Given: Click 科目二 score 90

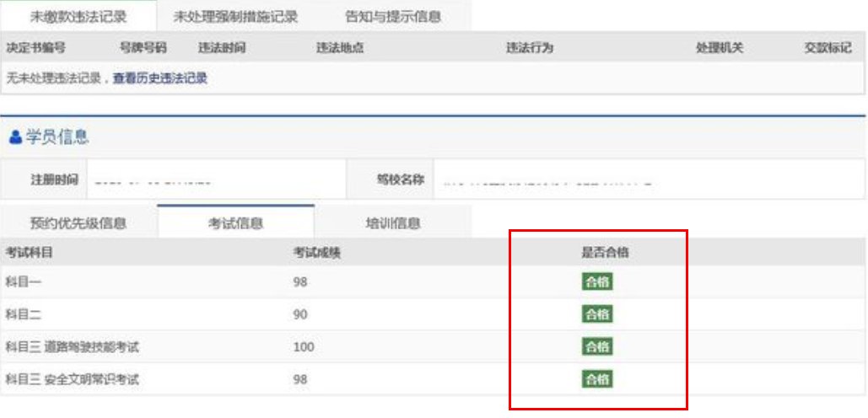Looking at the screenshot, I should [x=300, y=314].
